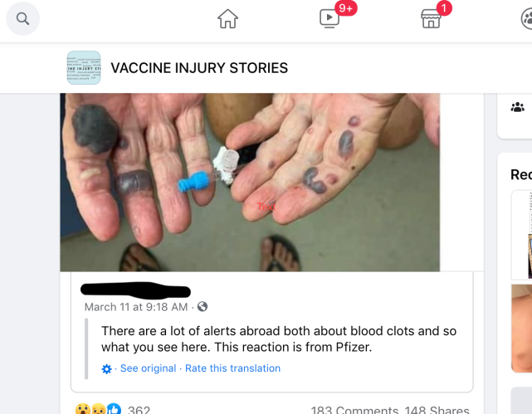Viewport: 532px width, 414px height.
Task: Click the blacked-out author name
Action: 136,290
